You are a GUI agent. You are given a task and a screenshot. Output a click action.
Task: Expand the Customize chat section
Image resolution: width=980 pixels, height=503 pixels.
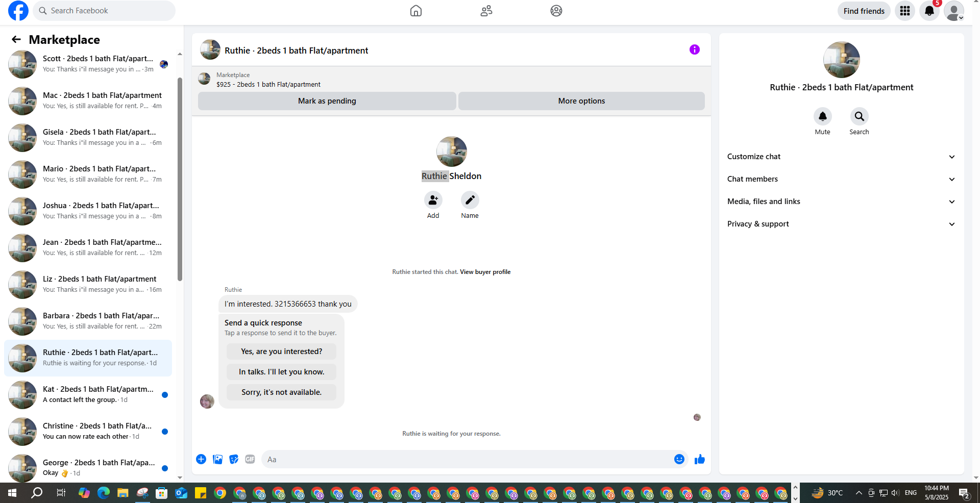pyautogui.click(x=842, y=157)
